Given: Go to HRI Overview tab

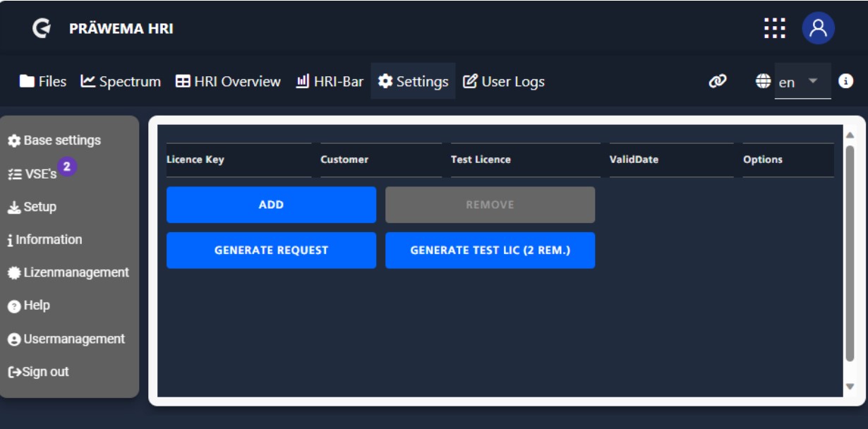Looking at the screenshot, I should pyautogui.click(x=228, y=82).
